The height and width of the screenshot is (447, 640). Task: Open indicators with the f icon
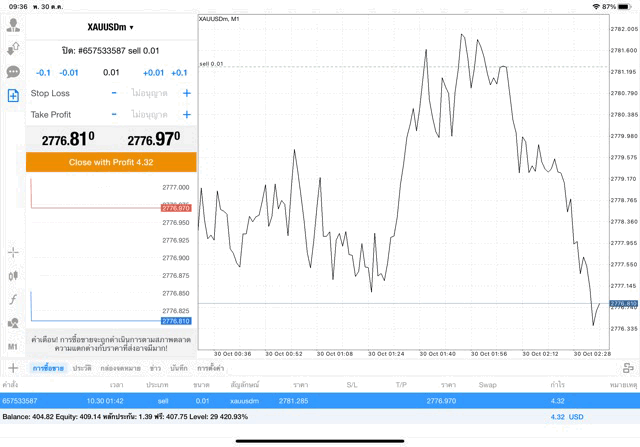coord(13,299)
